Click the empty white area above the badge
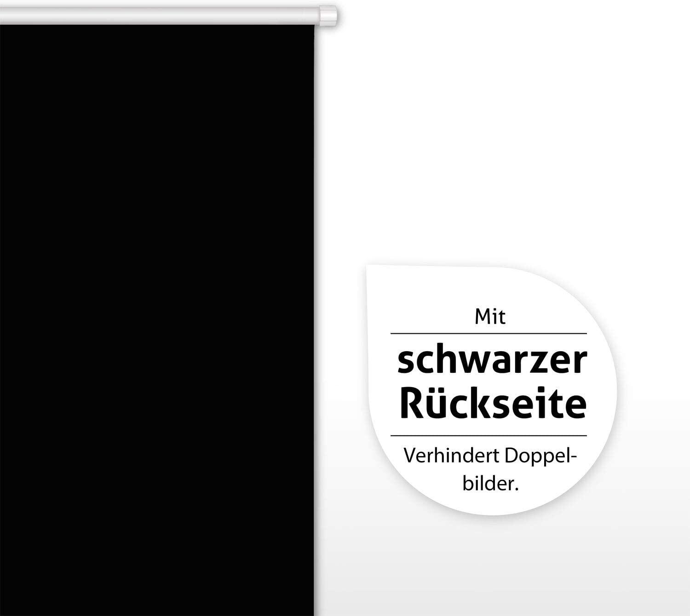Screen dimensions: 690x616 pyautogui.click(x=506, y=138)
